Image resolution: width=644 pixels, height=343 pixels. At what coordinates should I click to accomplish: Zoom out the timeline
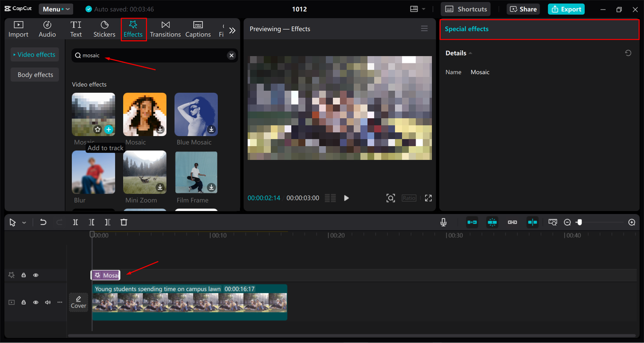(x=568, y=222)
